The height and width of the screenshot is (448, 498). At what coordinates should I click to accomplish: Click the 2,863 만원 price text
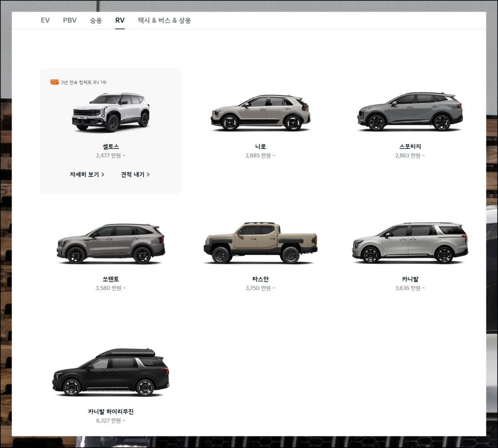pyautogui.click(x=410, y=156)
